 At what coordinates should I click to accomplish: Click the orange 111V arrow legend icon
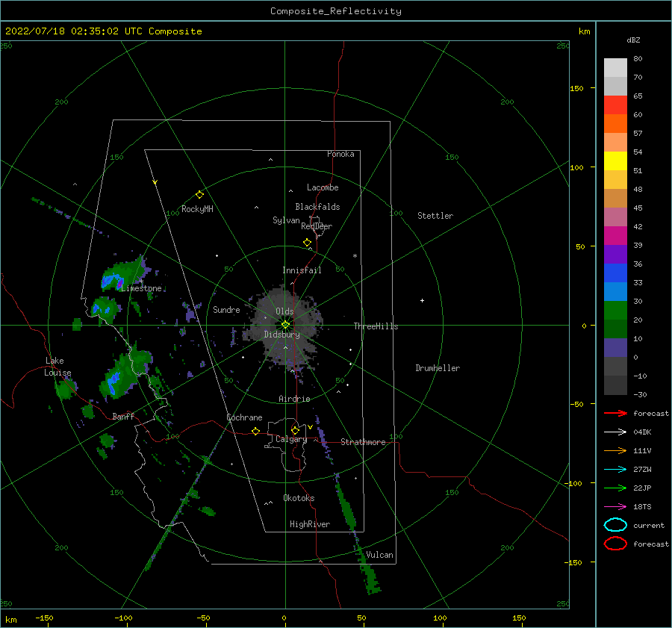(615, 450)
